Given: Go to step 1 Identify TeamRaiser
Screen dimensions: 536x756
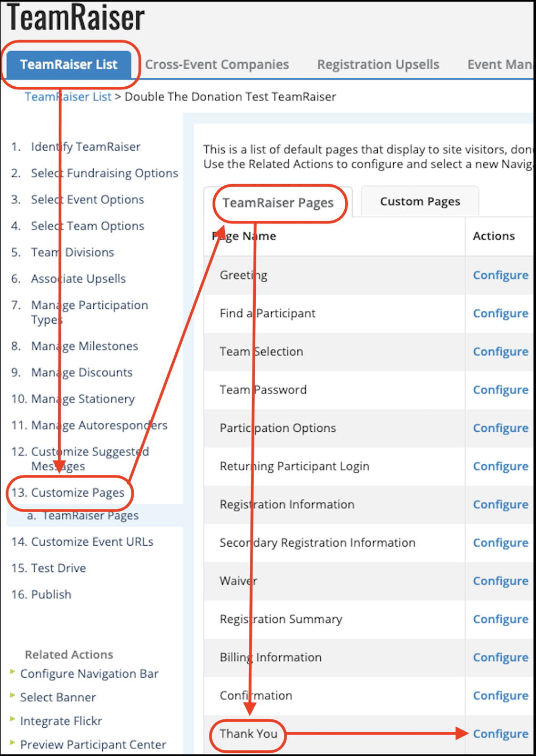Looking at the screenshot, I should pyautogui.click(x=85, y=147).
